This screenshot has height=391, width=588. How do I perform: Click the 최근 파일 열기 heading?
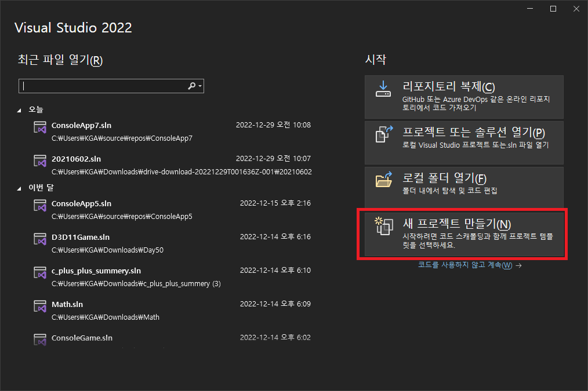60,60
